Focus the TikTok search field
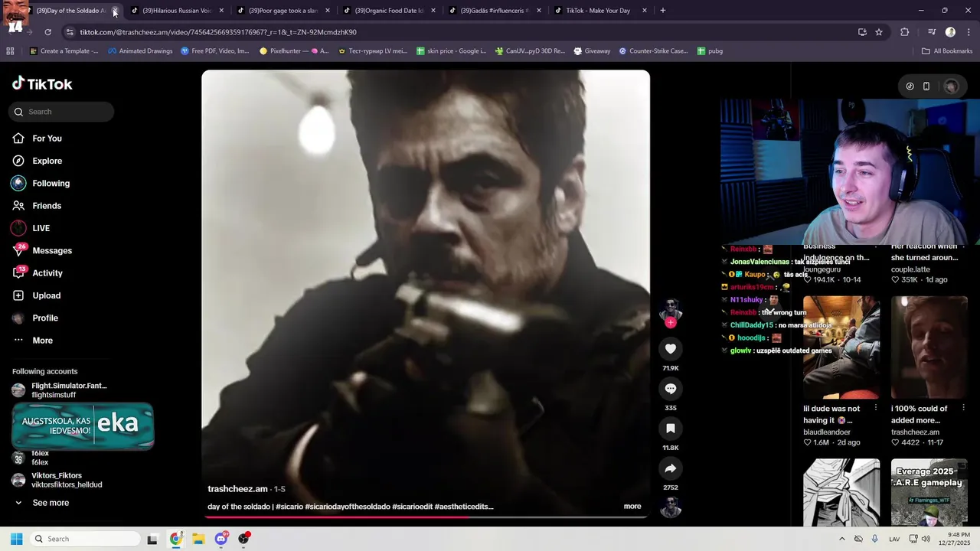The width and height of the screenshot is (980, 551). (x=61, y=112)
